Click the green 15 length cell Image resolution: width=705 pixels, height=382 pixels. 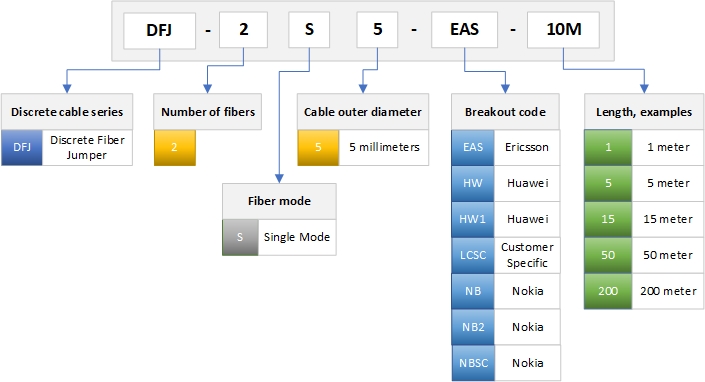pos(608,219)
